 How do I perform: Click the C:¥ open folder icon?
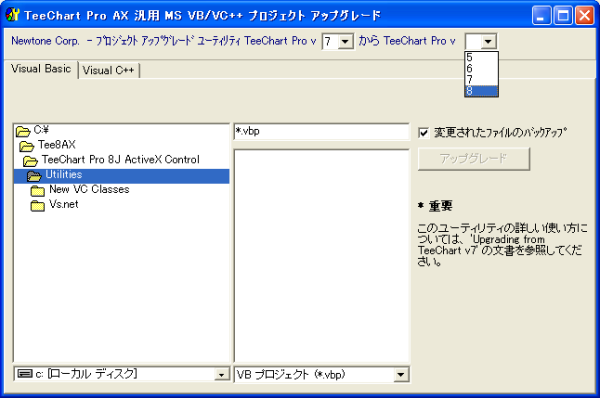23,132
